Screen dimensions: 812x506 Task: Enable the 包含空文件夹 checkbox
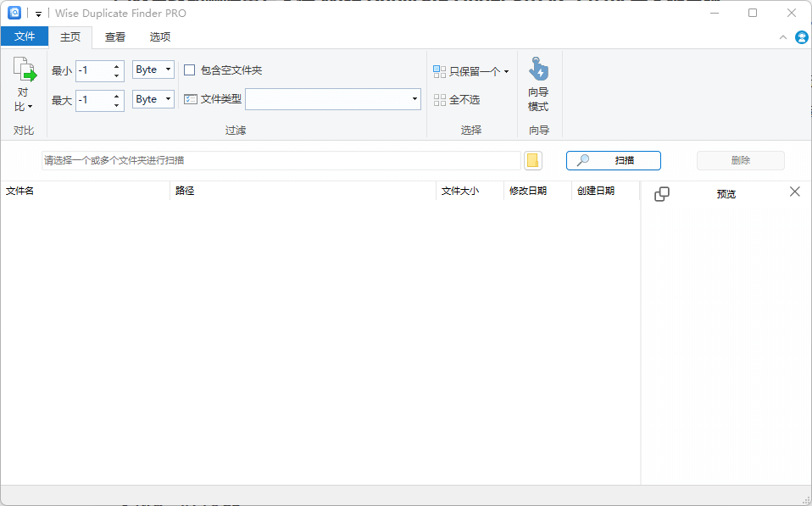[189, 70]
